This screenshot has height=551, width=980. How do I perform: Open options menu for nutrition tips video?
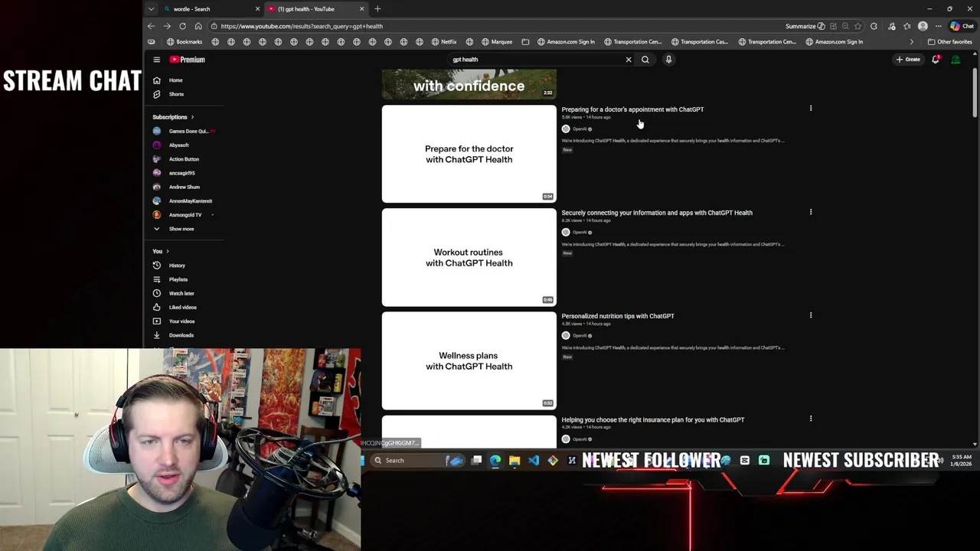pyautogui.click(x=811, y=315)
